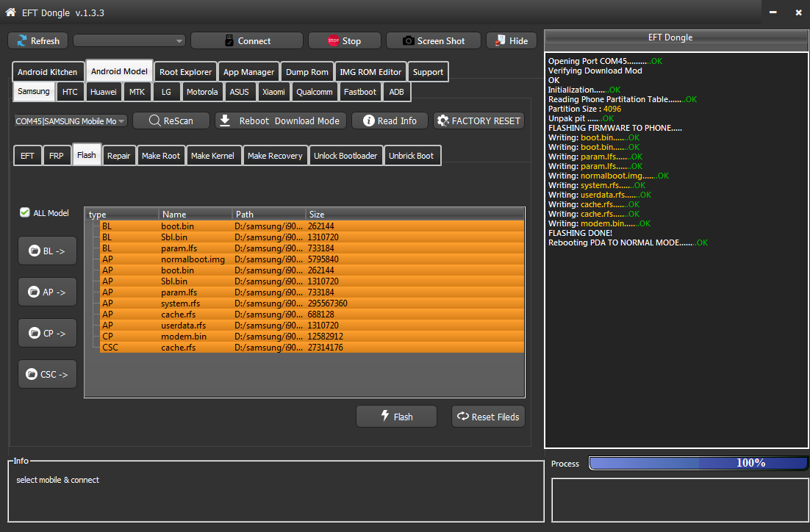Select the MTK tab
The image size is (810, 532).
pyautogui.click(x=137, y=92)
